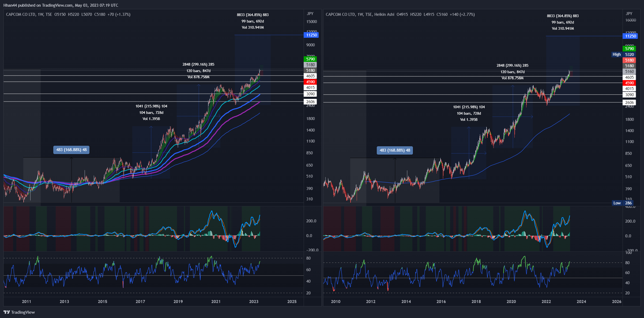
Task: Click the 11250 blue price label on left chart
Action: click(311, 35)
